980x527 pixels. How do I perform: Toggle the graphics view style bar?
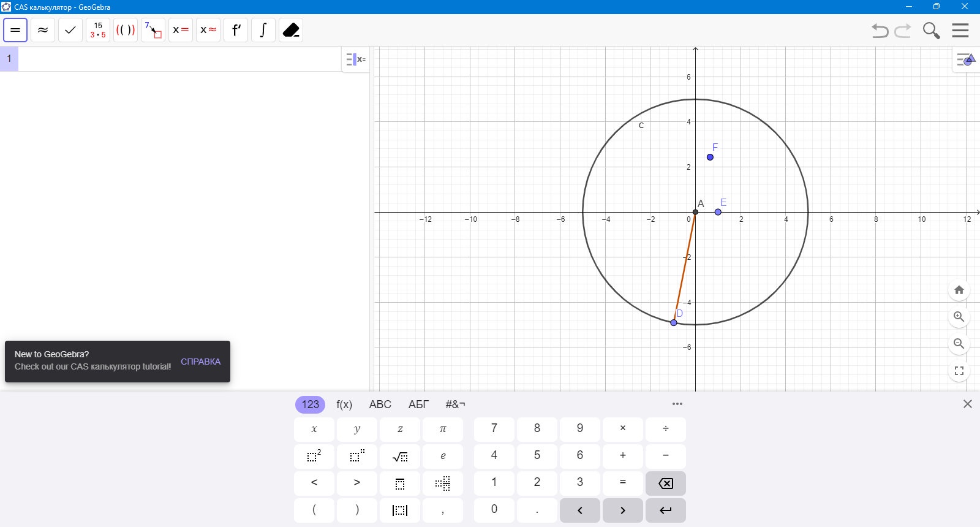click(966, 59)
